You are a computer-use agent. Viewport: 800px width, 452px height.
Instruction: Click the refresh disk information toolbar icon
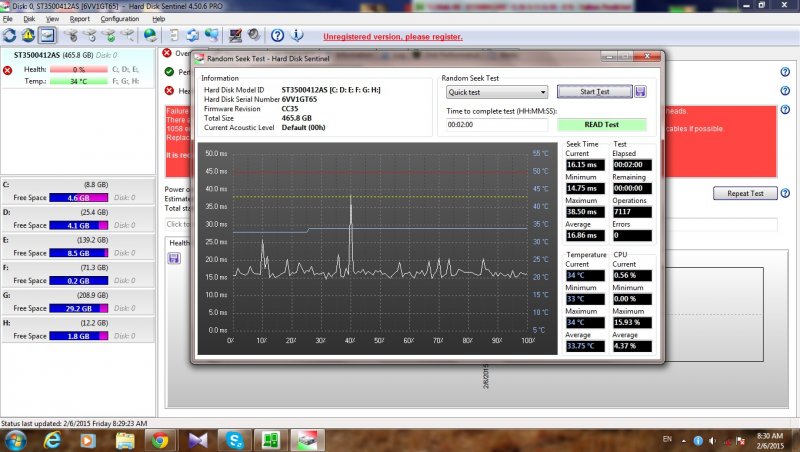click(9, 35)
